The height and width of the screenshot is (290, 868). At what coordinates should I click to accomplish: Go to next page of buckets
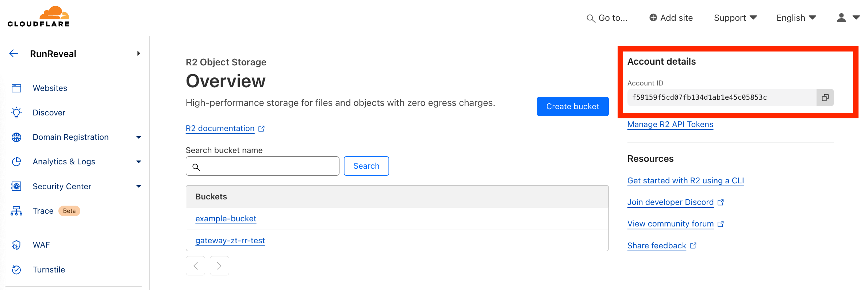pyautogui.click(x=219, y=266)
